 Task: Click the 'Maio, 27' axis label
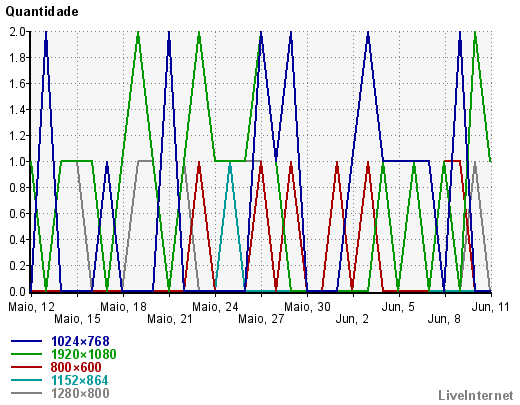(x=261, y=319)
